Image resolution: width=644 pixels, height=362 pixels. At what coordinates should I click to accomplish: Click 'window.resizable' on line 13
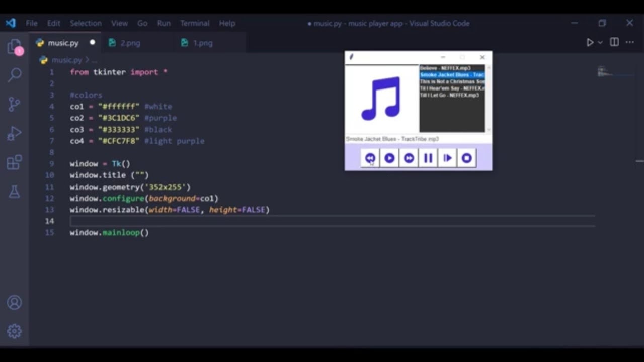click(x=107, y=210)
